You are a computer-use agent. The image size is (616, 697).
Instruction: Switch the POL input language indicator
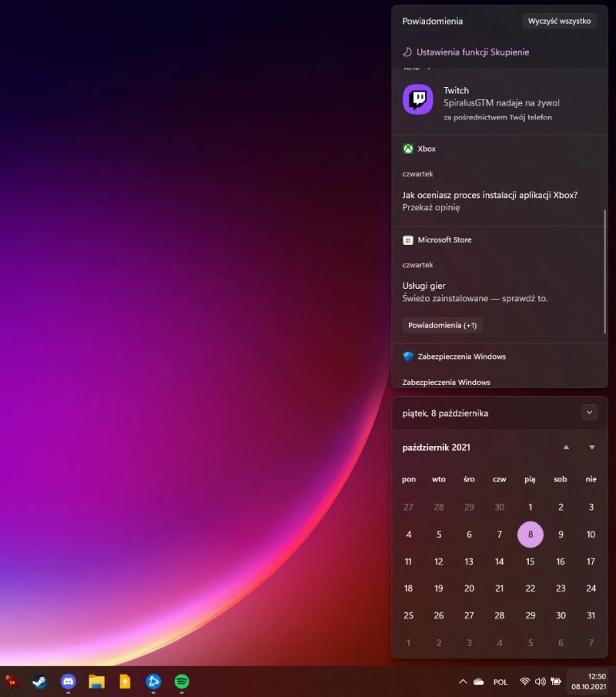(x=500, y=682)
